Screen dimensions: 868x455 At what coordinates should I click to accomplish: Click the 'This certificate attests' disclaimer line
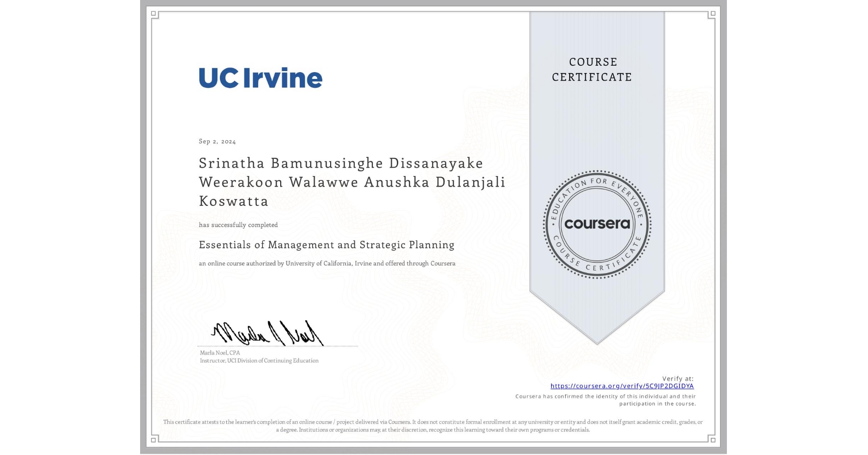pyautogui.click(x=433, y=422)
